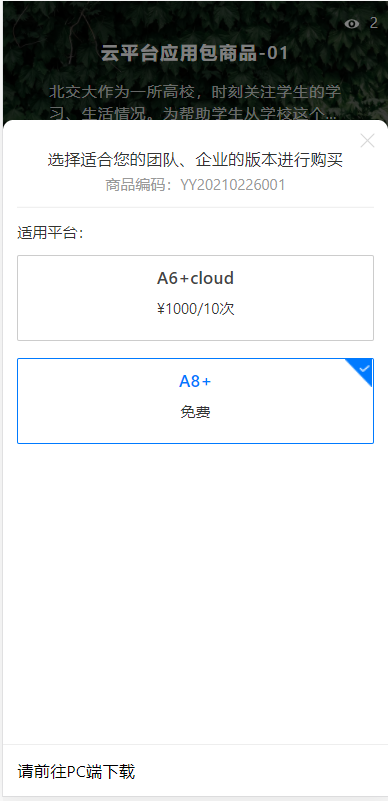Click the ¥1000/10次 price text
388x801 pixels.
point(196,309)
